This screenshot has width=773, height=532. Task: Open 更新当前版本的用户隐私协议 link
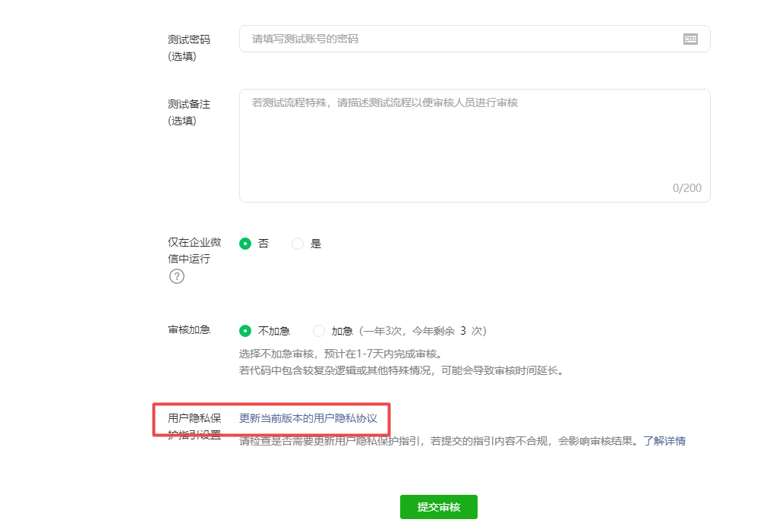(308, 418)
